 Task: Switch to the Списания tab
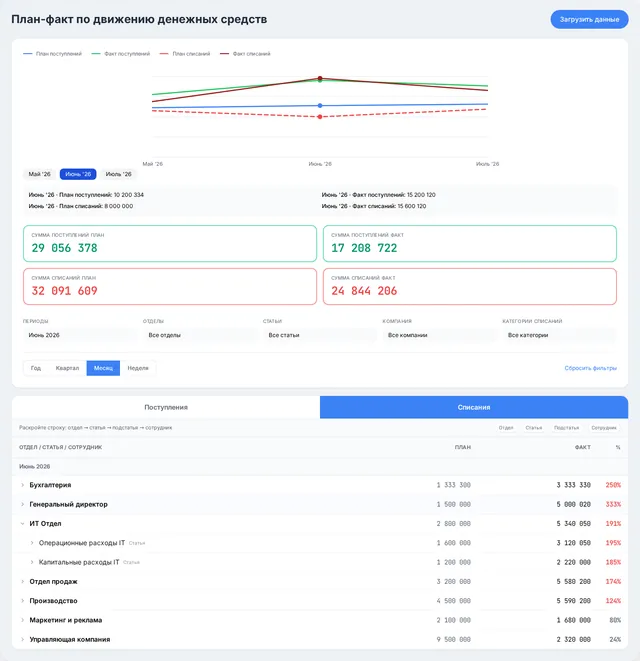pos(474,407)
